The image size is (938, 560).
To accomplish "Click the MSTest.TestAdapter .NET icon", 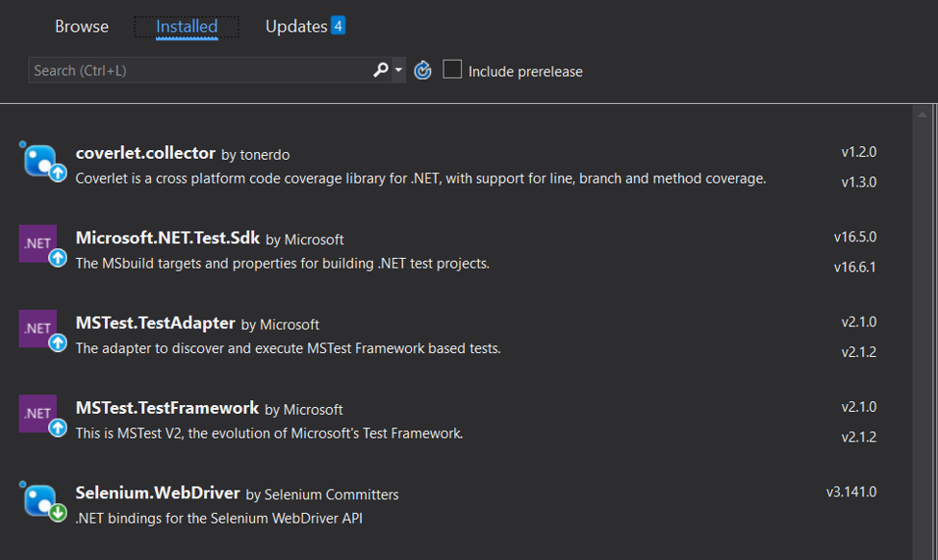I will pyautogui.click(x=38, y=328).
